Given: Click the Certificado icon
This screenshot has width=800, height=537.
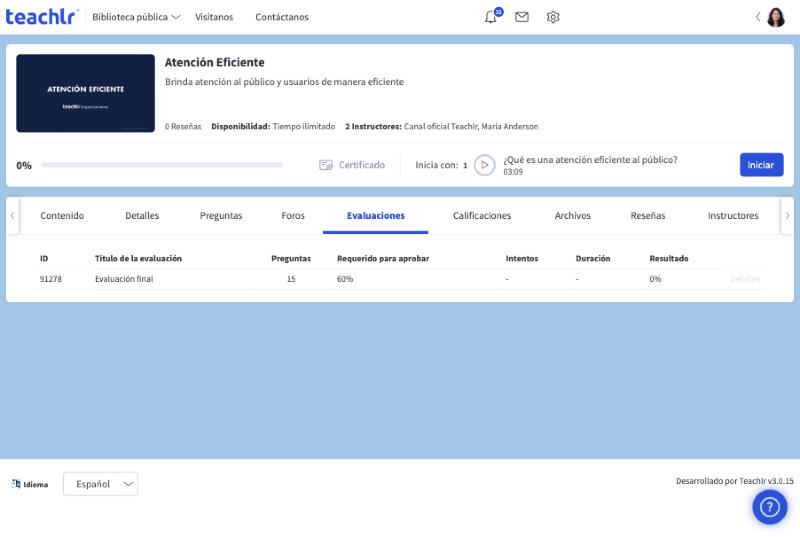Looking at the screenshot, I should tap(326, 165).
